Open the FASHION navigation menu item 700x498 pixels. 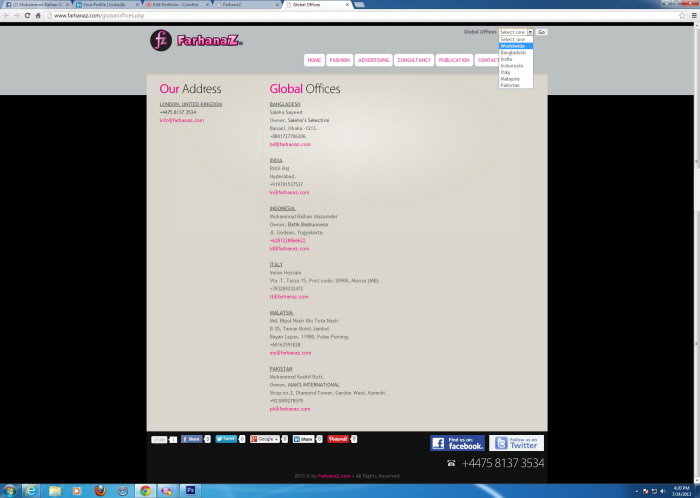click(340, 60)
